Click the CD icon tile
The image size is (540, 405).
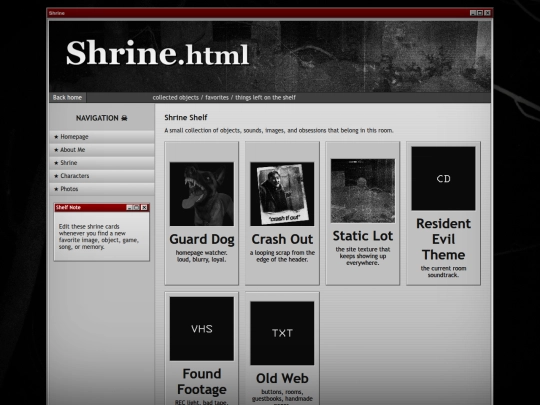click(444, 178)
